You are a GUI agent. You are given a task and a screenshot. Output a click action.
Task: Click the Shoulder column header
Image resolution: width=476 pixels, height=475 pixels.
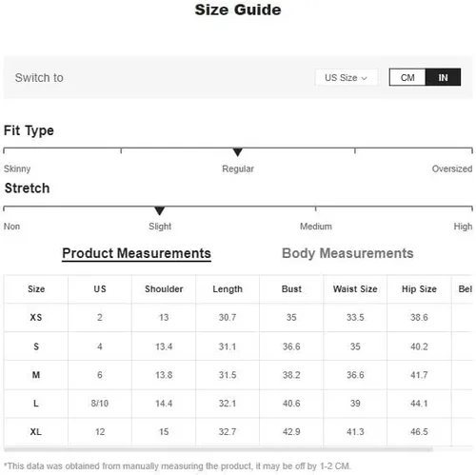point(164,289)
